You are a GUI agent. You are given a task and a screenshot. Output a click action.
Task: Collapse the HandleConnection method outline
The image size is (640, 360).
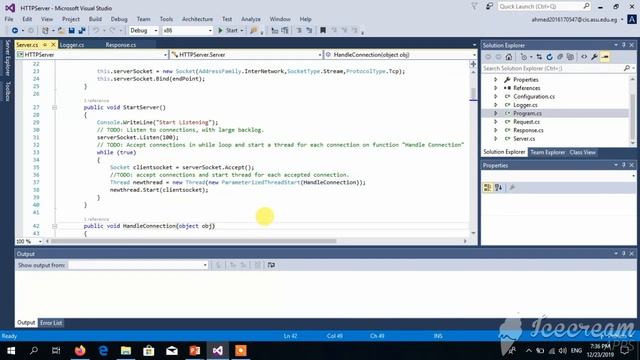pos(54,226)
